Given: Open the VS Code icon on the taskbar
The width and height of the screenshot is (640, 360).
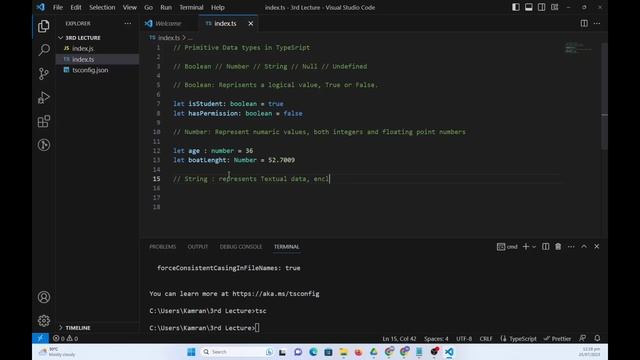Looking at the screenshot, I should [449, 352].
